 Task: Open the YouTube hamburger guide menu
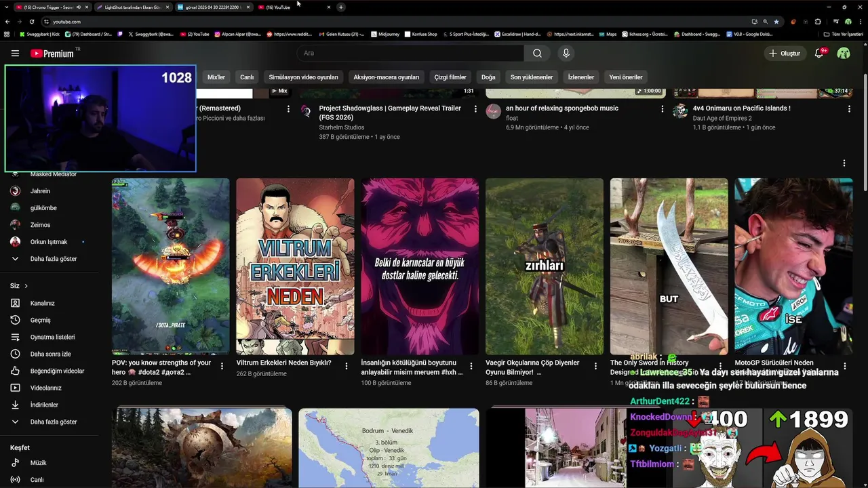(15, 53)
